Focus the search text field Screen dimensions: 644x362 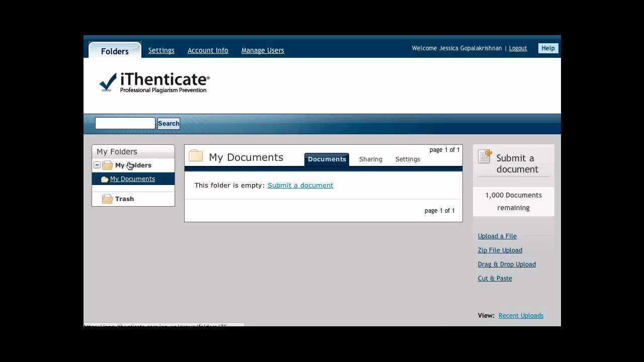pyautogui.click(x=125, y=123)
